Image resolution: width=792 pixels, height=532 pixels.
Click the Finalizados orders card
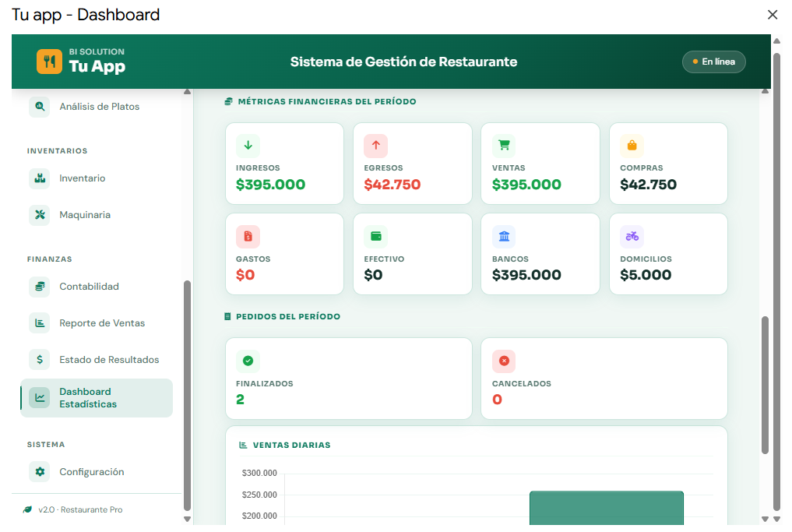349,379
